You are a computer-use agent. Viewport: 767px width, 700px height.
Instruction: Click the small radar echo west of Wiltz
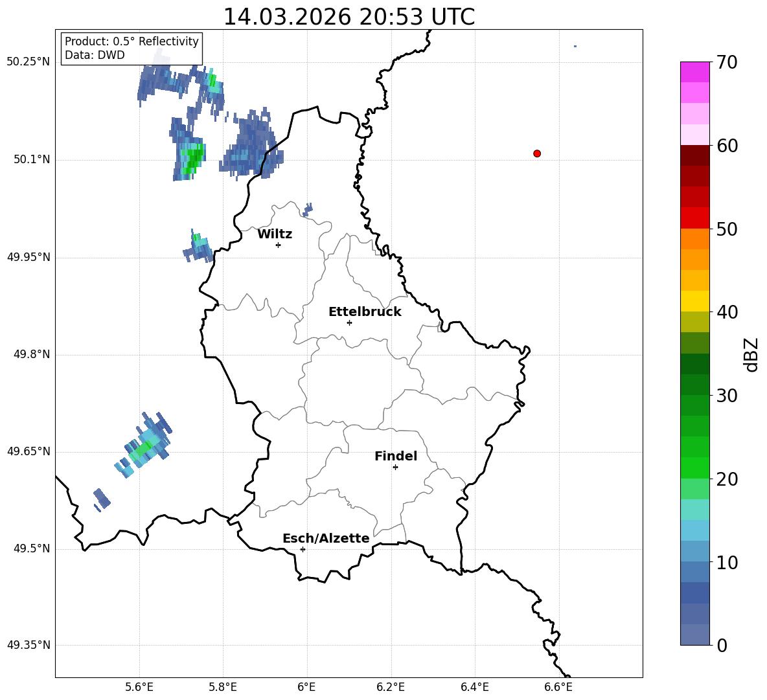(x=199, y=246)
